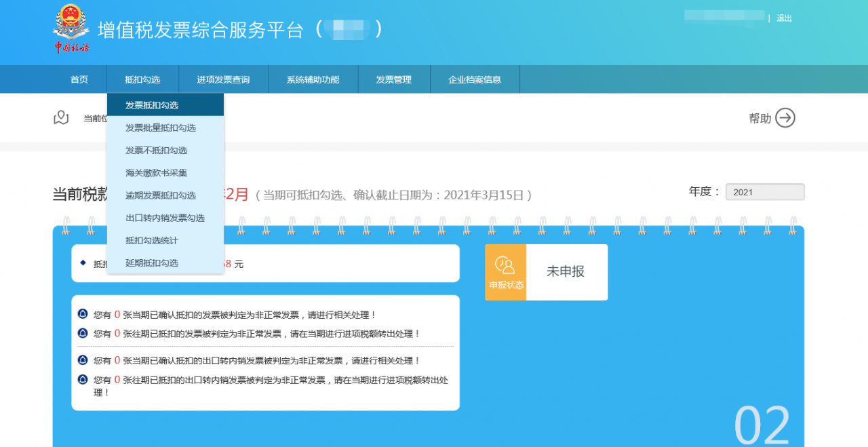Image resolution: width=868 pixels, height=447 pixels.
Task: Click the 退出 logout link
Action: pos(783,18)
